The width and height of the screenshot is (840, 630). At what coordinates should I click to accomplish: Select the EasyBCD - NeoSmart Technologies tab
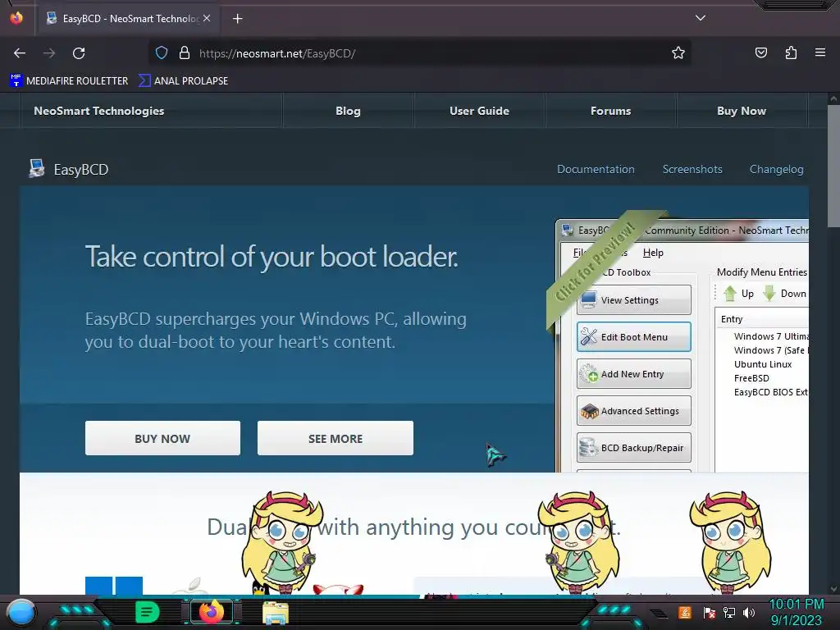129,19
